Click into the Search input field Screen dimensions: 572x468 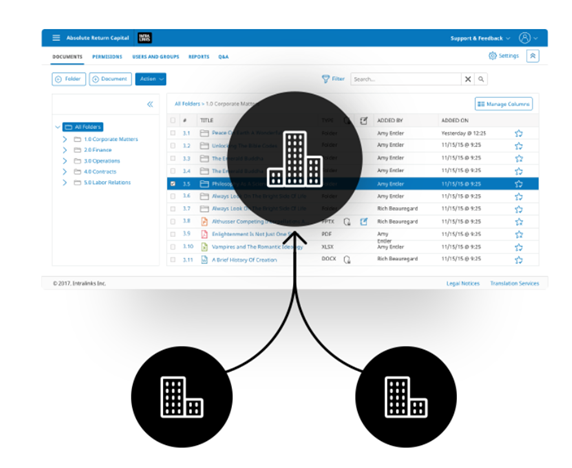point(406,79)
